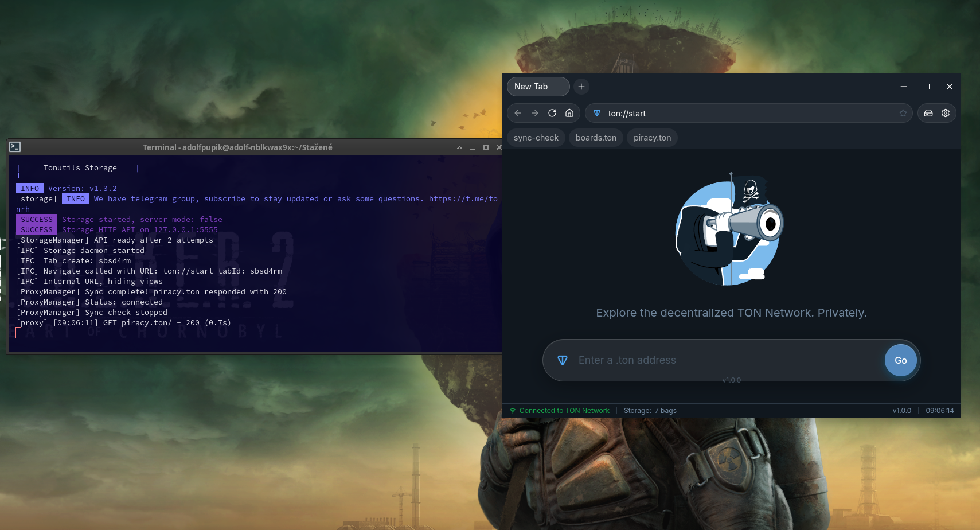
Task: Open the piracy.ton bookmark
Action: coord(652,138)
